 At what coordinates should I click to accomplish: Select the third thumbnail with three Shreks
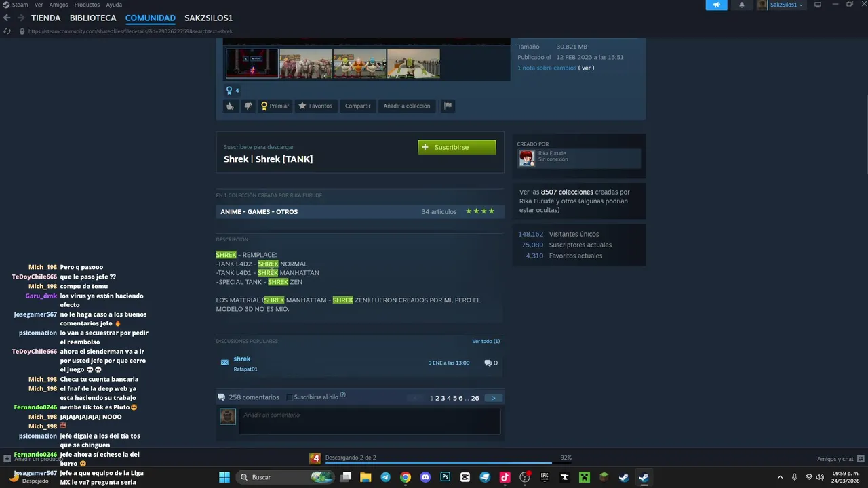[359, 63]
